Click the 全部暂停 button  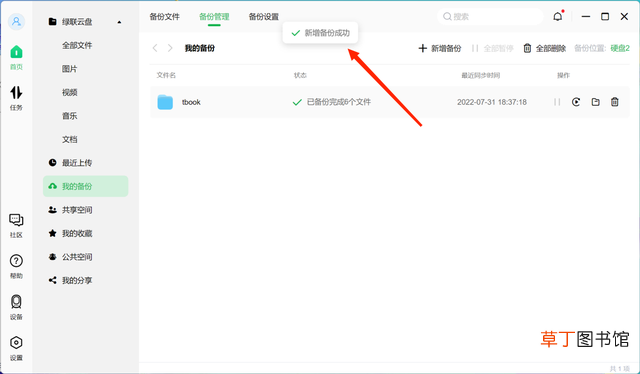pyautogui.click(x=492, y=49)
